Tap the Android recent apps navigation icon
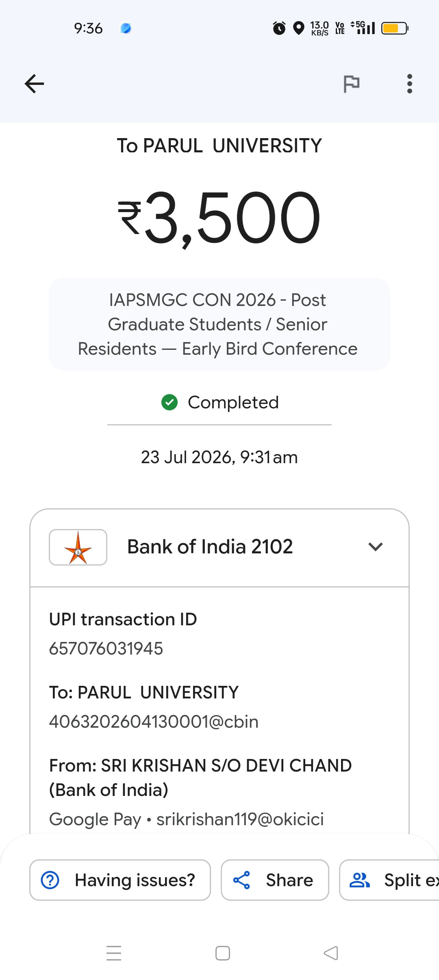Screen dimensions: 439x980 [114, 953]
